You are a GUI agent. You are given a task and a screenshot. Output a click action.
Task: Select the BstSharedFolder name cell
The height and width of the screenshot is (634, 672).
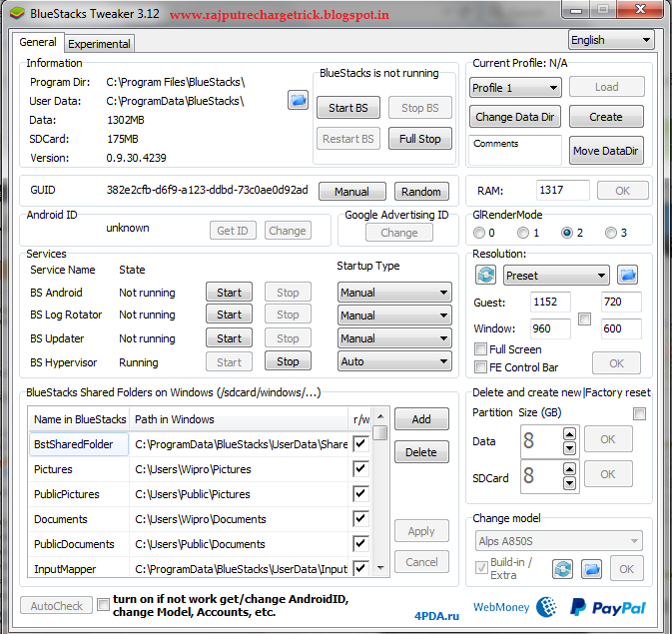[x=79, y=444]
